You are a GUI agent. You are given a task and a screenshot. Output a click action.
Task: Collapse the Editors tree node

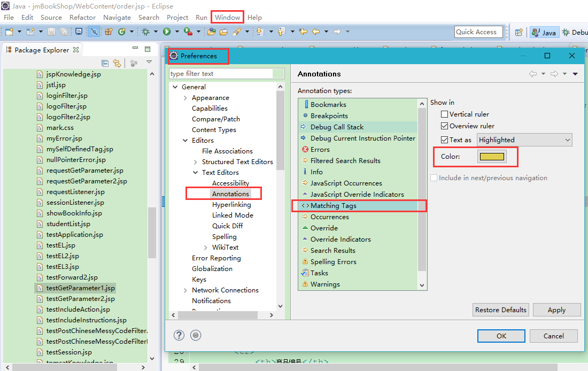click(185, 140)
